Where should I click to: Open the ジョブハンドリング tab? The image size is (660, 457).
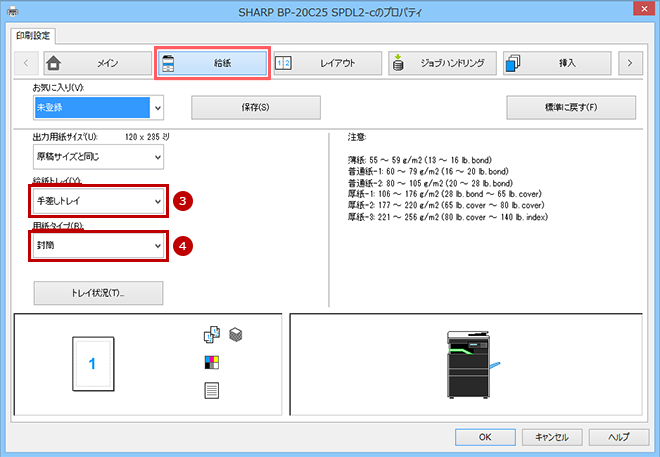442,64
